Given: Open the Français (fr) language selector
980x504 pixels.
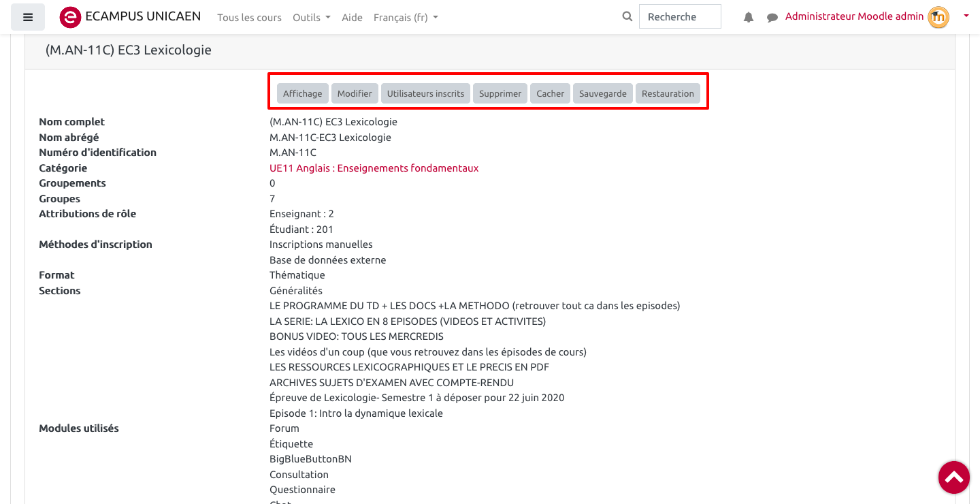Looking at the screenshot, I should (x=406, y=18).
